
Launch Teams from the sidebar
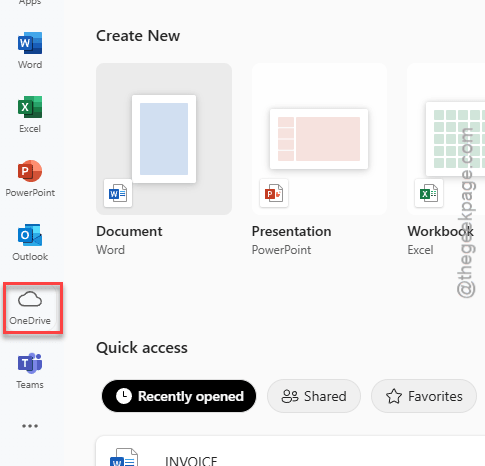pos(30,370)
